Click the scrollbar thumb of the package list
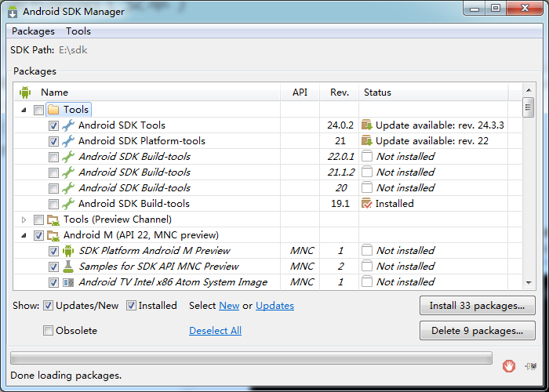Screen dimensions: 549x392 pyautogui.click(x=528, y=108)
